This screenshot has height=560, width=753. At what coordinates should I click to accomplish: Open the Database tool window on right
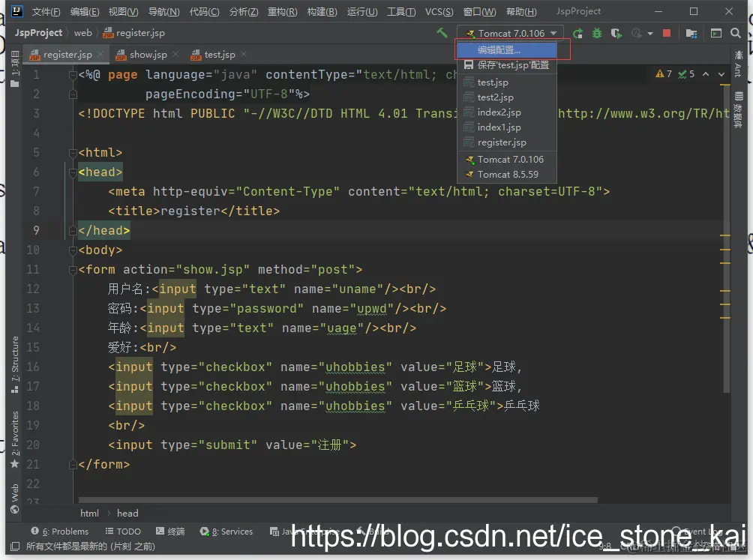coord(738,109)
